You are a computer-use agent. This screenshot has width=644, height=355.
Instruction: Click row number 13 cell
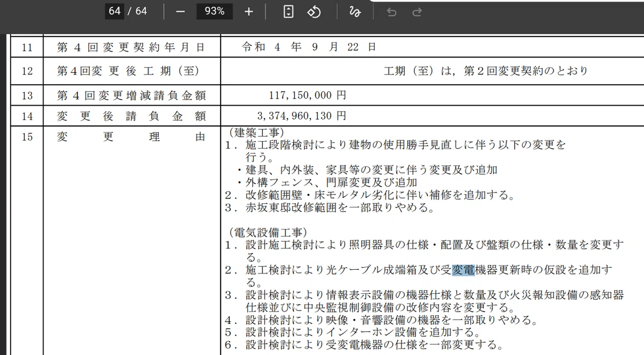(27, 95)
